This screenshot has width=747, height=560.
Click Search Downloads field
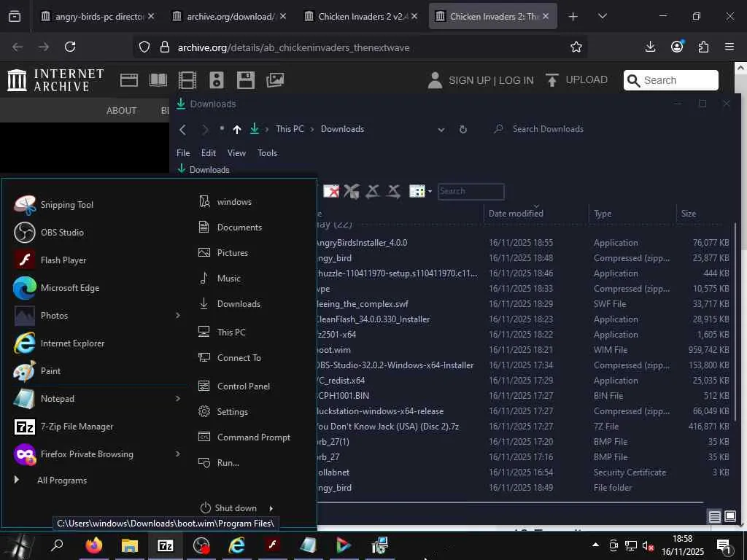click(548, 129)
